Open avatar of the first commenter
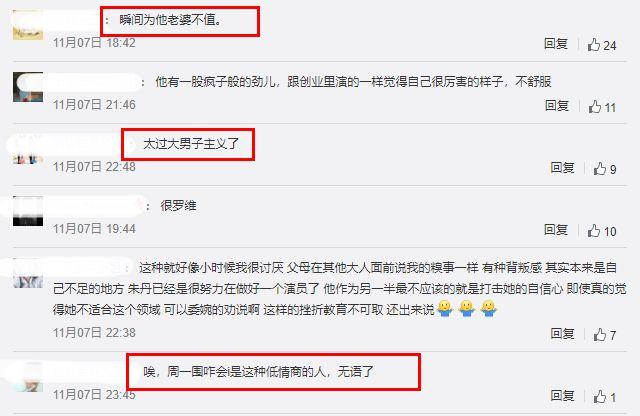The width and height of the screenshot is (640, 416). [x=28, y=25]
